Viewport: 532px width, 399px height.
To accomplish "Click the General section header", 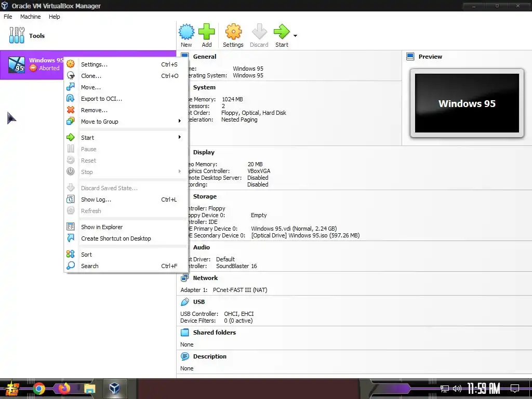I will (x=205, y=57).
